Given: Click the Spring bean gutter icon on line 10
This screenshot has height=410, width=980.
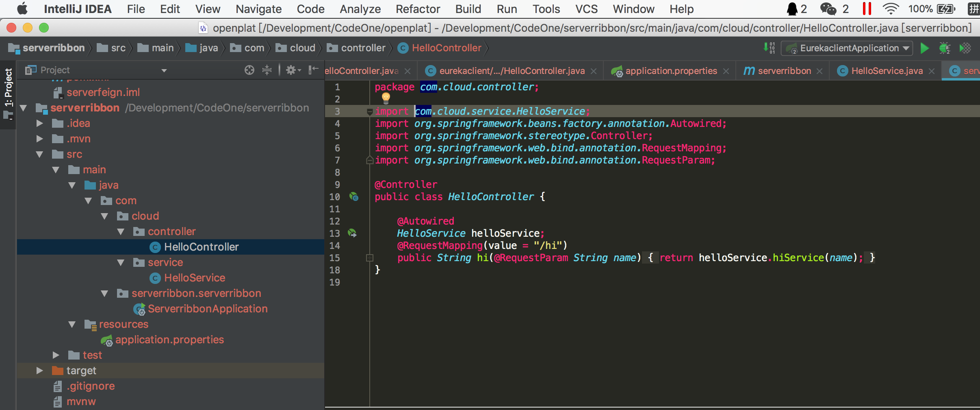Looking at the screenshot, I should [x=354, y=197].
